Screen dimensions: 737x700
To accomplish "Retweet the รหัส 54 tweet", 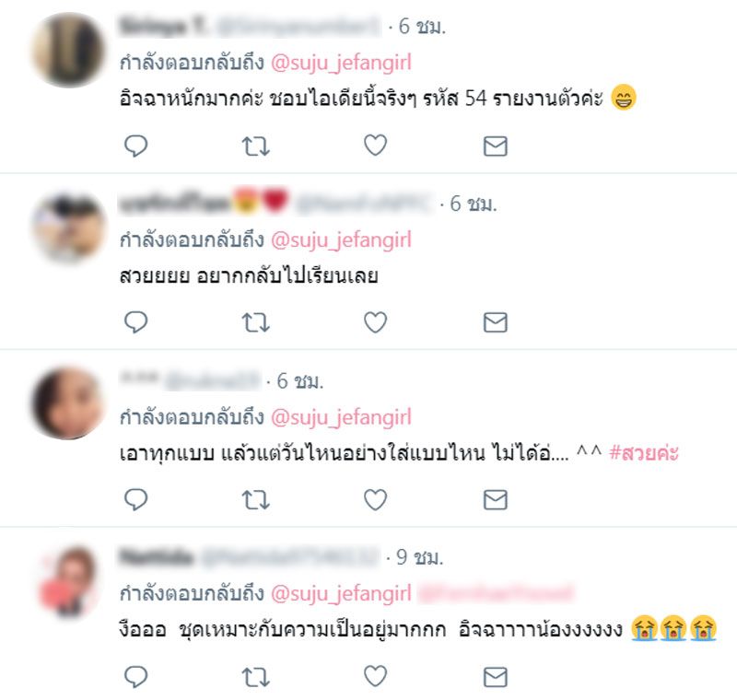I will (x=256, y=146).
